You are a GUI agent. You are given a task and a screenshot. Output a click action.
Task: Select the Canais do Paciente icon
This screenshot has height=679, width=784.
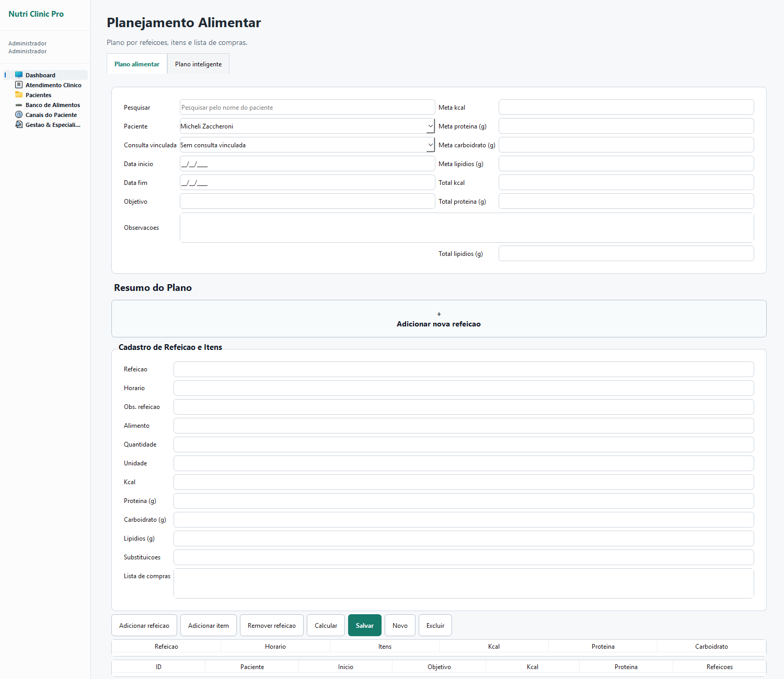coord(19,115)
